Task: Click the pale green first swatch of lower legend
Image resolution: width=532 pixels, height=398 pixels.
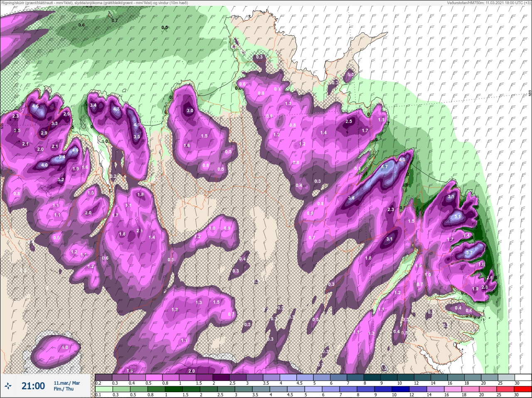Action: [104, 389]
